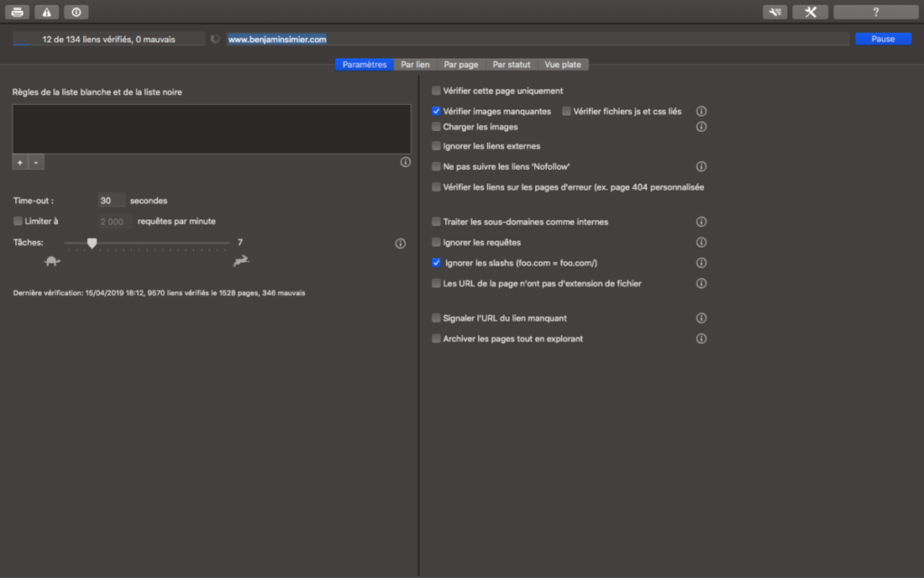The image size is (924, 578).
Task: Tick the Limiter à requests checkbox
Action: tap(18, 221)
